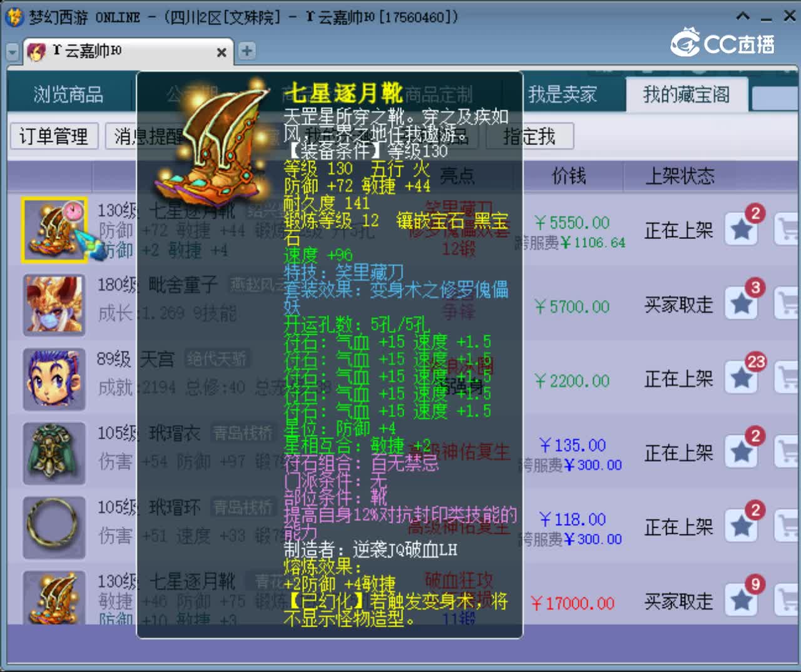Click 七星逐月靴 thumbnail priced ¥17000
The height and width of the screenshot is (672, 801).
[x=54, y=598]
